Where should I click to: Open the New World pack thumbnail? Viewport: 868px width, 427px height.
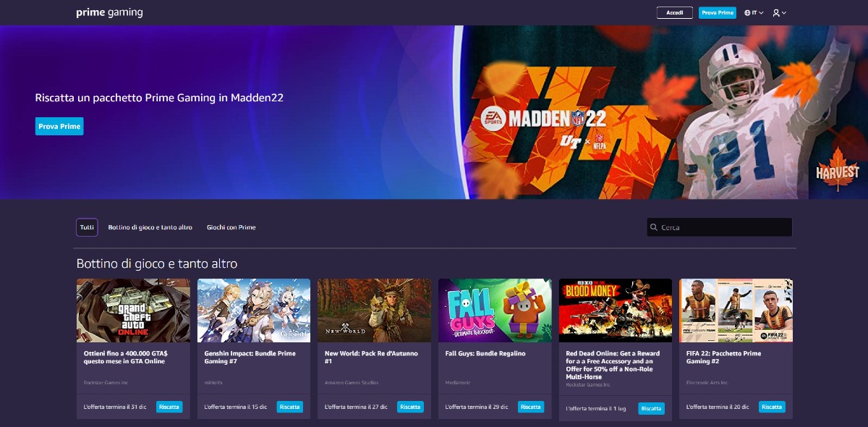375,310
